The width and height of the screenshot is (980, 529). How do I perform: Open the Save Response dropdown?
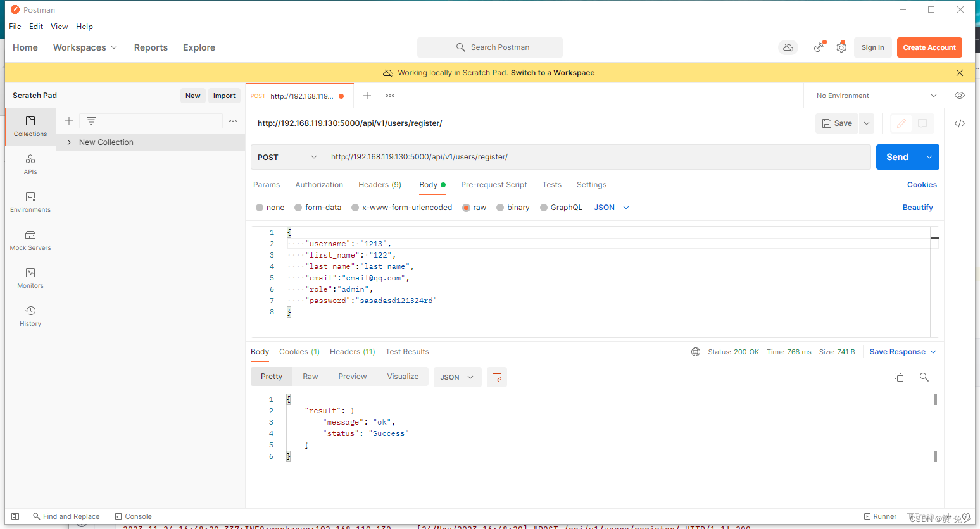(903, 352)
